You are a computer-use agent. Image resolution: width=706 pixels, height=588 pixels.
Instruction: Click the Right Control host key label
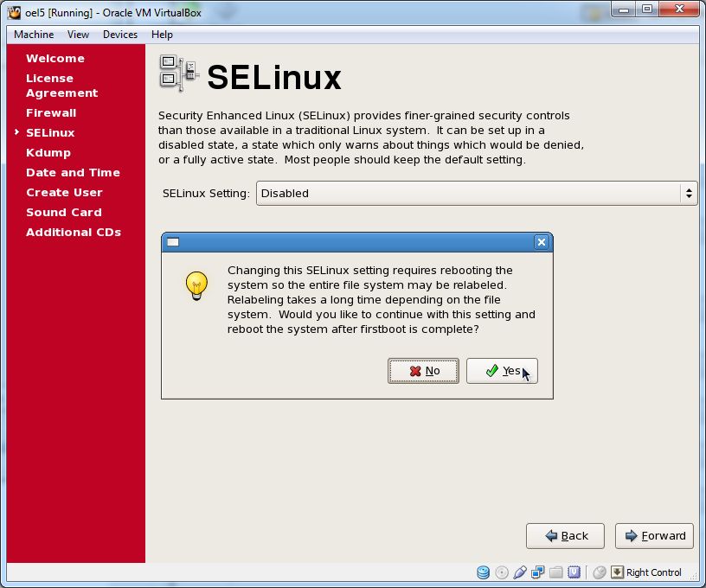tap(654, 572)
